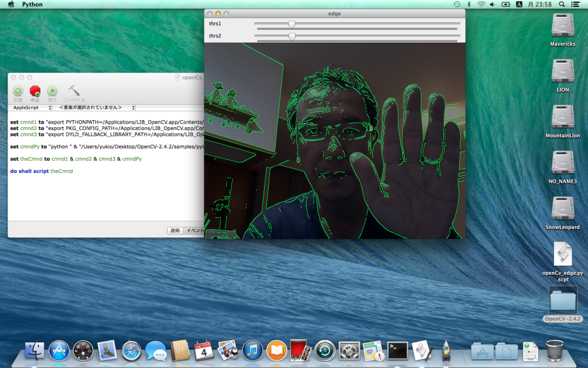
Task: Click the volume icon in the menu bar
Action: point(492,5)
